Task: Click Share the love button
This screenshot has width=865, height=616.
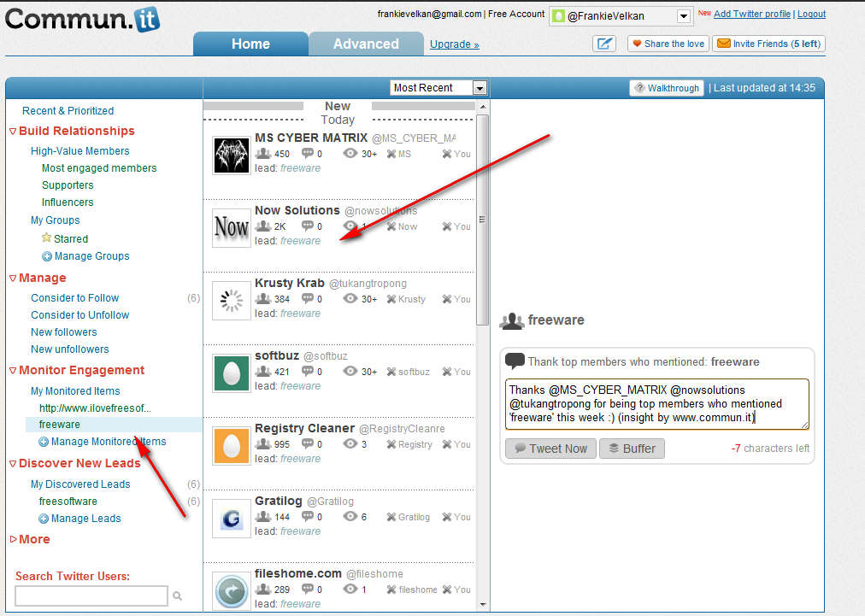Action: click(668, 44)
